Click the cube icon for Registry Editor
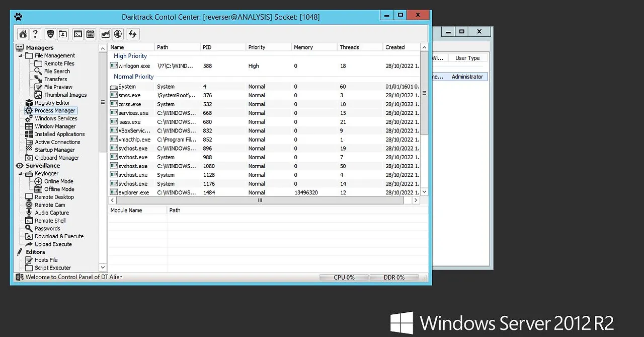The height and width of the screenshot is (337, 644). tap(29, 103)
